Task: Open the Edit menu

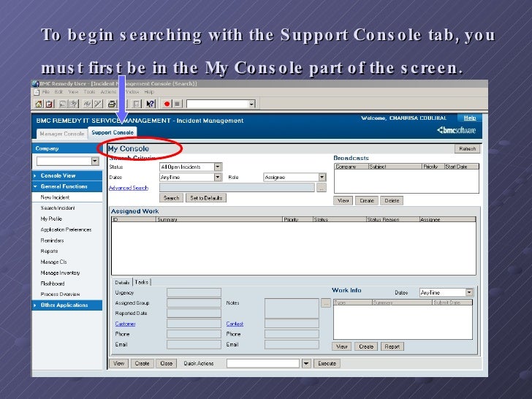Action: (x=59, y=92)
